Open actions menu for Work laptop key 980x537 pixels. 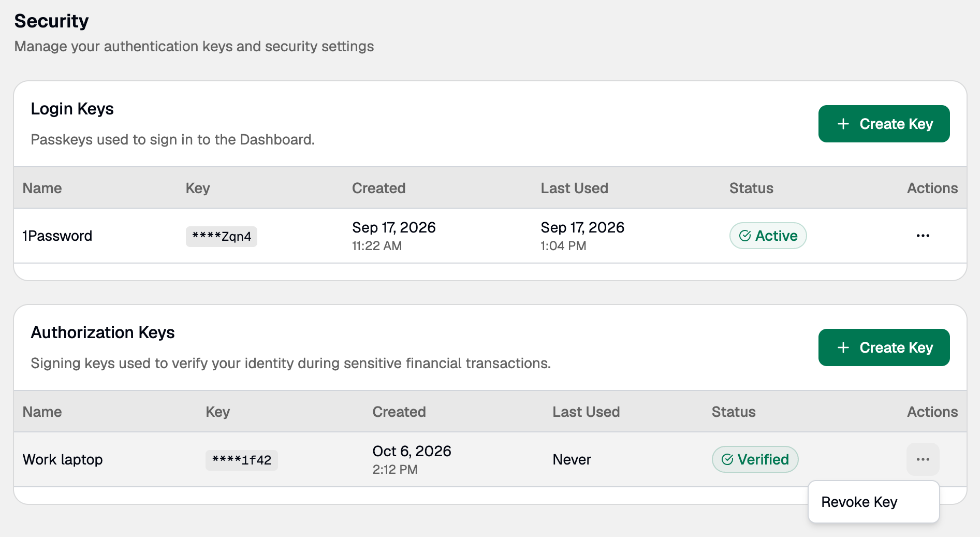(923, 459)
